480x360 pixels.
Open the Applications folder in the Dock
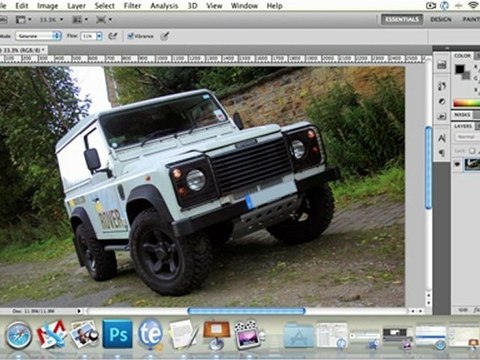tap(299, 335)
